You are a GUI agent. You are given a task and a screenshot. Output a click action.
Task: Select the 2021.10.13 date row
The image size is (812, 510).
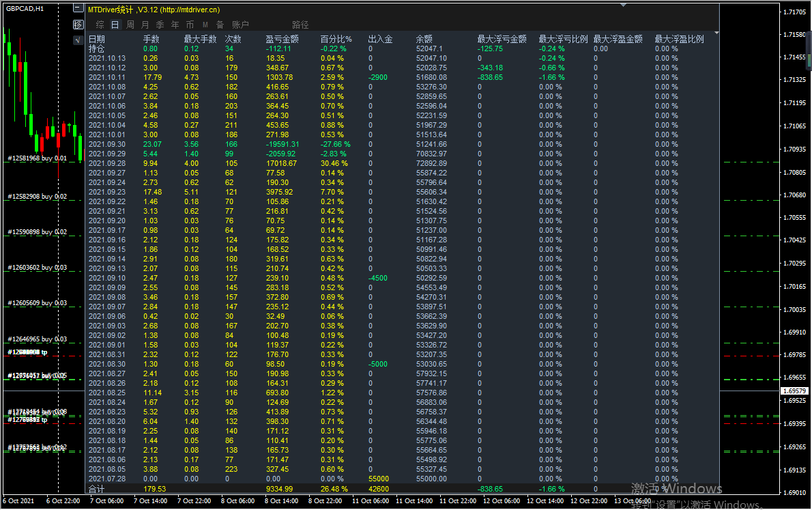[x=107, y=58]
